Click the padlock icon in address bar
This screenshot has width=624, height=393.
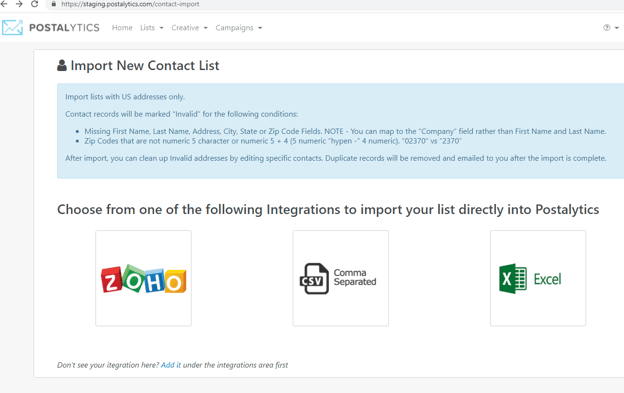pos(54,4)
